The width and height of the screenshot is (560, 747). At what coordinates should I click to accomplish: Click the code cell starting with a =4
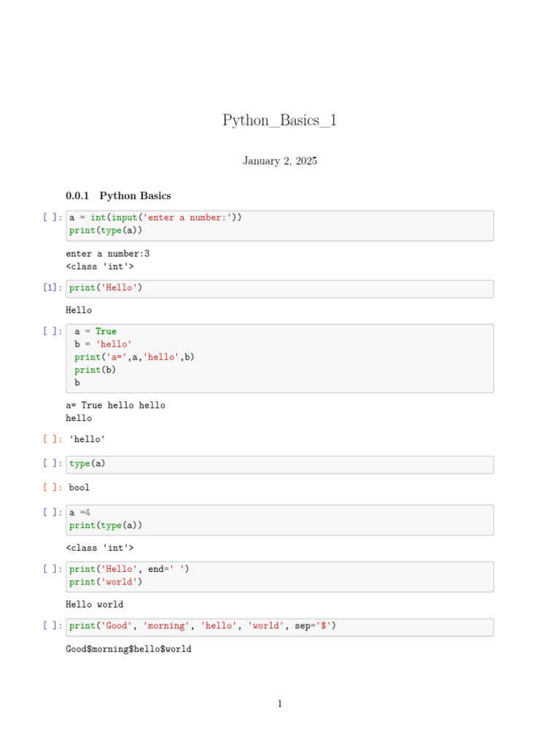[x=279, y=519]
